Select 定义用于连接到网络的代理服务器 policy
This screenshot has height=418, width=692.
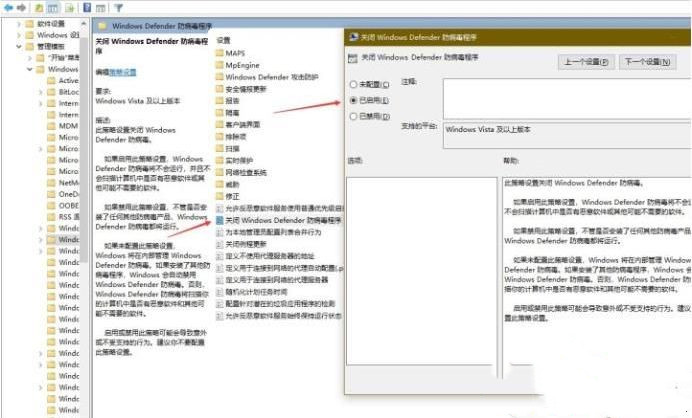tap(272, 280)
